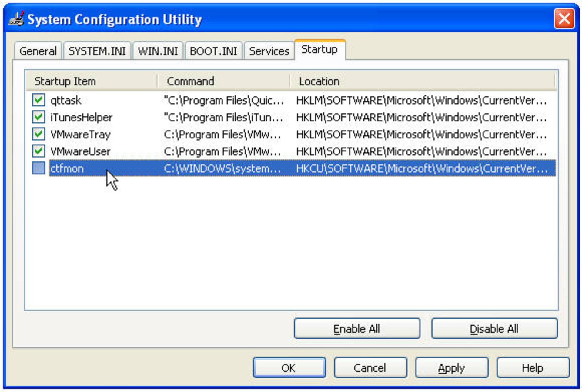Close the System Configuration Utility window

pyautogui.click(x=564, y=19)
